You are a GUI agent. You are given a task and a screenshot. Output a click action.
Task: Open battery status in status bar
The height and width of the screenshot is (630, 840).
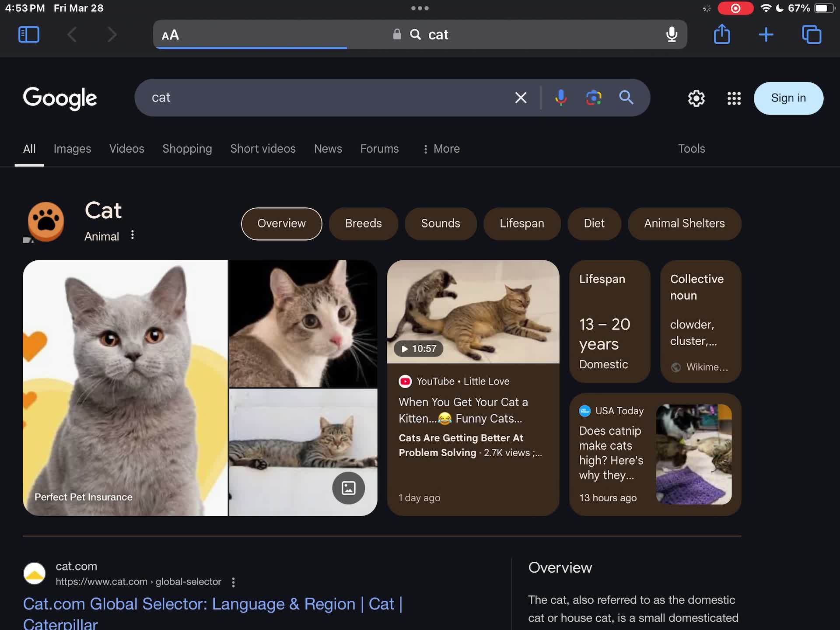(824, 8)
